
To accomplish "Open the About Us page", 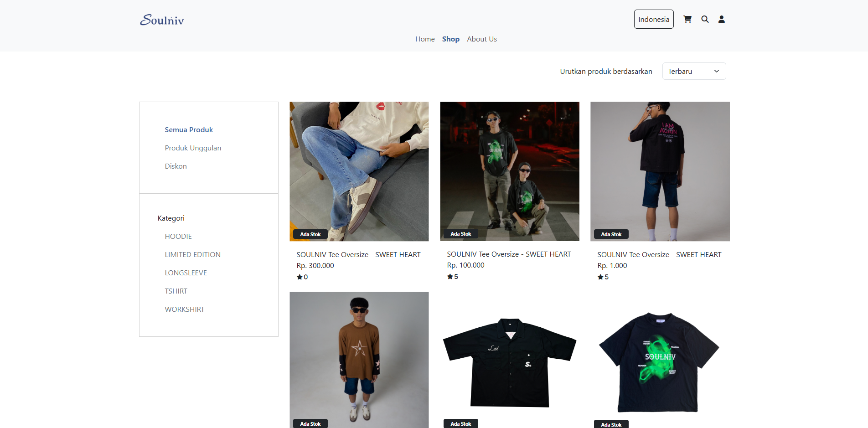I will (482, 39).
